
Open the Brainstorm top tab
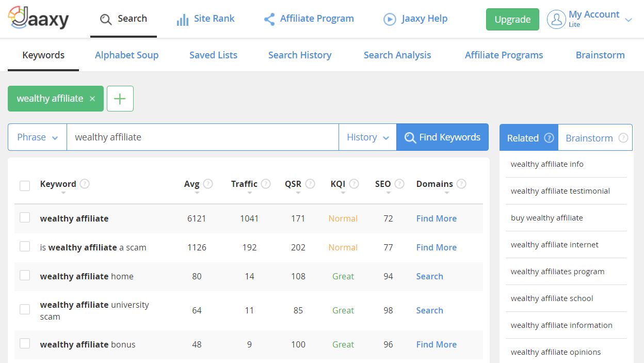coord(600,55)
